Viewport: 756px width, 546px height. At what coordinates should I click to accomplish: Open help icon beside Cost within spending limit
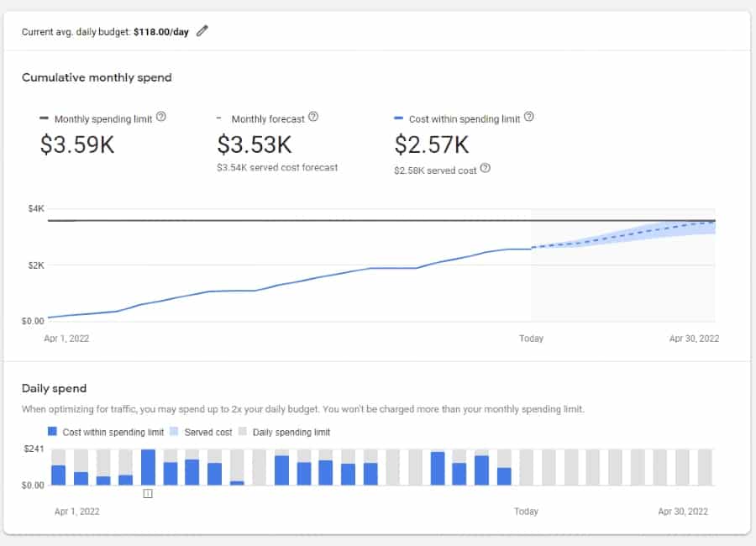tap(529, 117)
